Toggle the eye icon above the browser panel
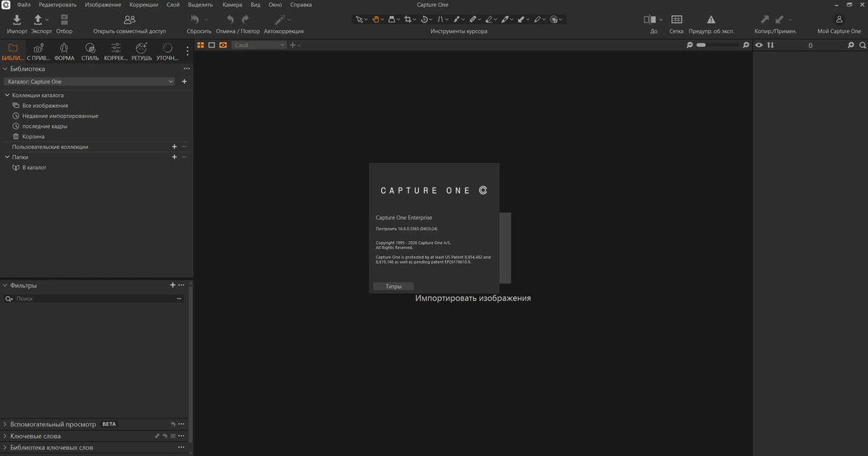The image size is (868, 456). (759, 45)
